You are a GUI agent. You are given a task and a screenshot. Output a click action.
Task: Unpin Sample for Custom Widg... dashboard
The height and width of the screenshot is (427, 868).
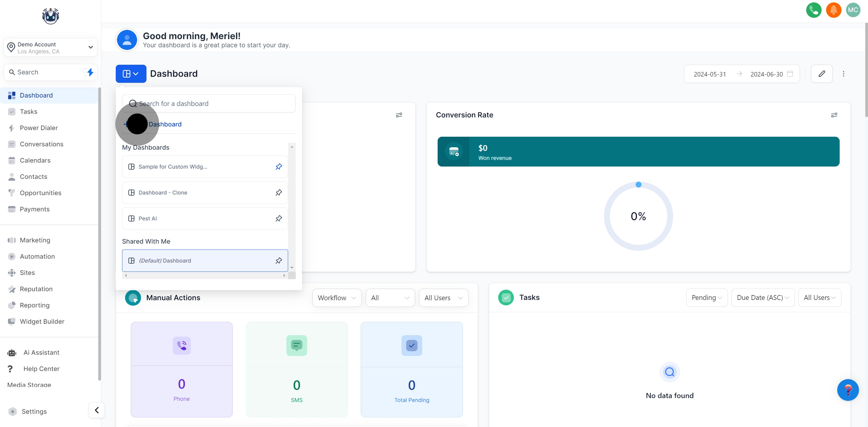279,167
